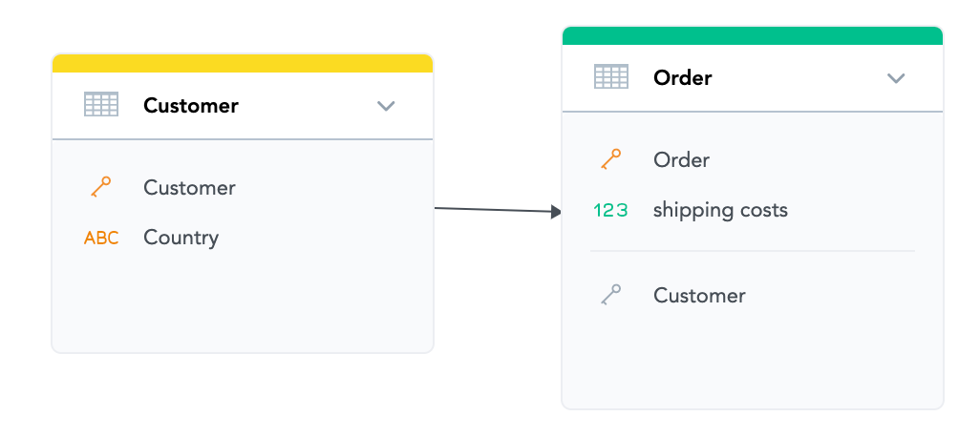This screenshot has width=980, height=437.
Task: Select the Order primary key field
Action: point(681,160)
